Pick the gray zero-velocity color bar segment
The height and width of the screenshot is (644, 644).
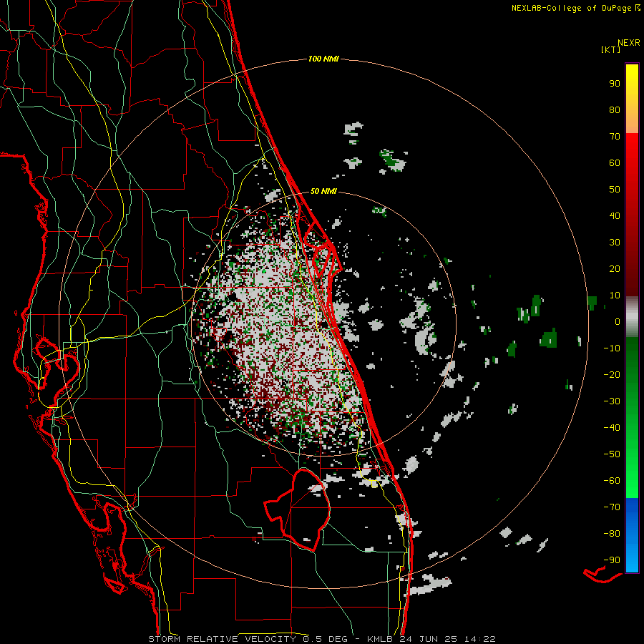tap(632, 317)
